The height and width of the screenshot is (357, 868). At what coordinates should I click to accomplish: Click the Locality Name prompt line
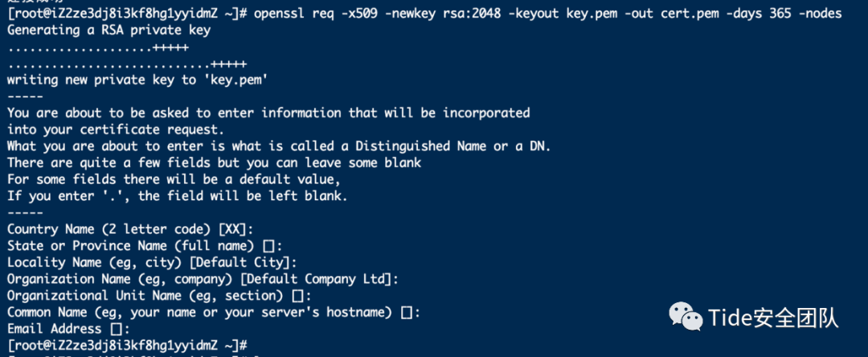tap(152, 262)
